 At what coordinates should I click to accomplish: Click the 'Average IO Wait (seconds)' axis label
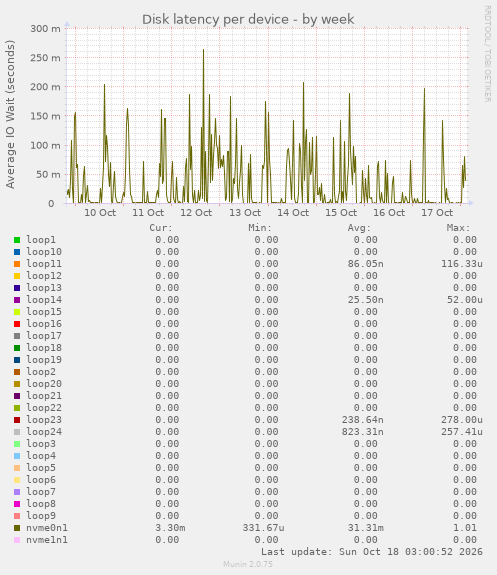coord(10,114)
